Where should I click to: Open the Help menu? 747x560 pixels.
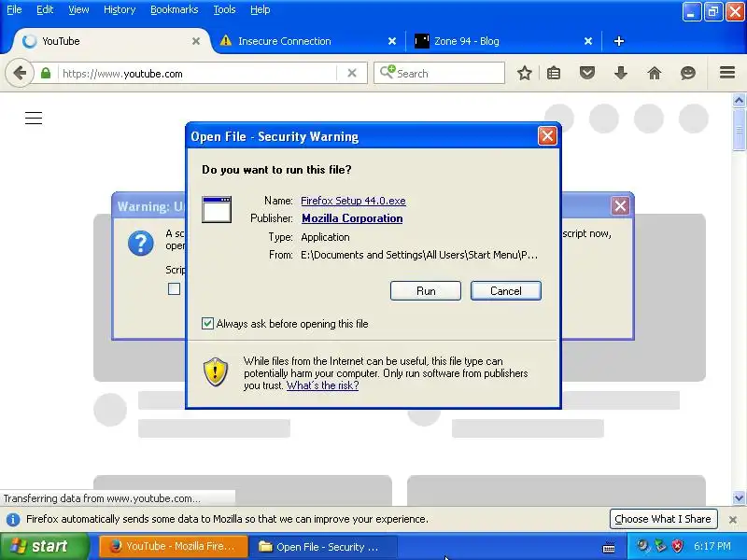click(261, 9)
